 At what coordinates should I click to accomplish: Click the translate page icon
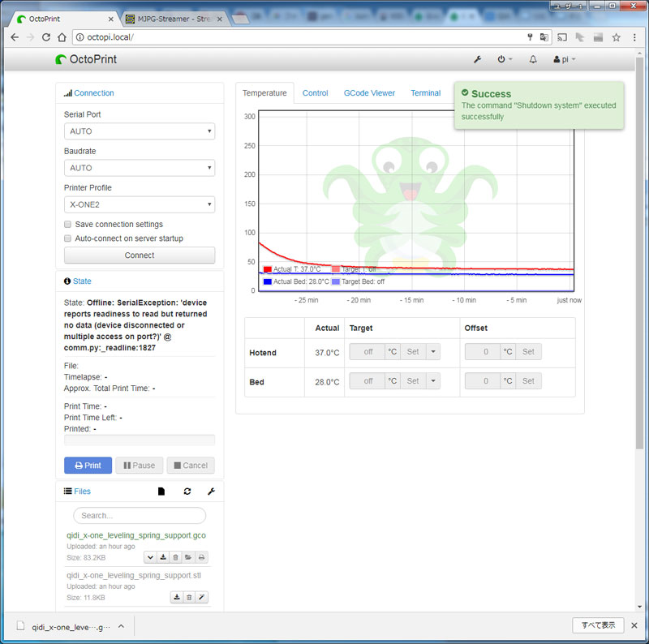544,37
